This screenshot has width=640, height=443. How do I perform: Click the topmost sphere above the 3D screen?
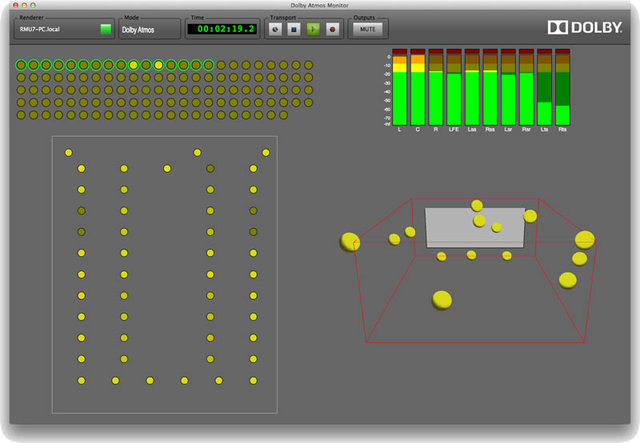(x=477, y=205)
